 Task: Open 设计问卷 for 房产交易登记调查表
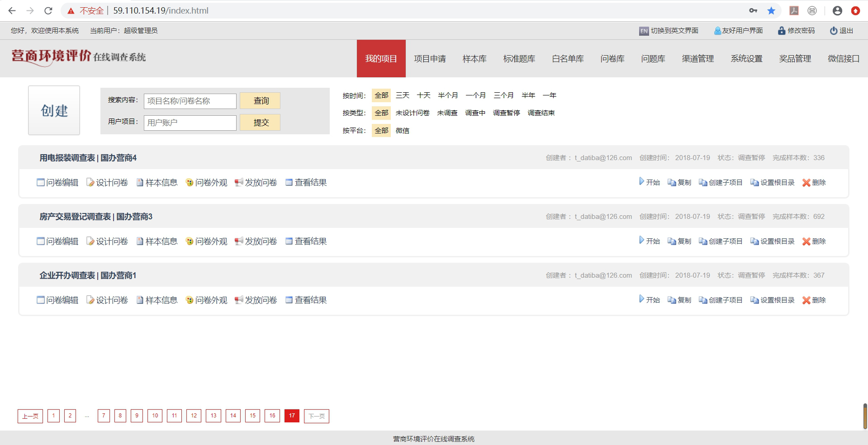(107, 241)
